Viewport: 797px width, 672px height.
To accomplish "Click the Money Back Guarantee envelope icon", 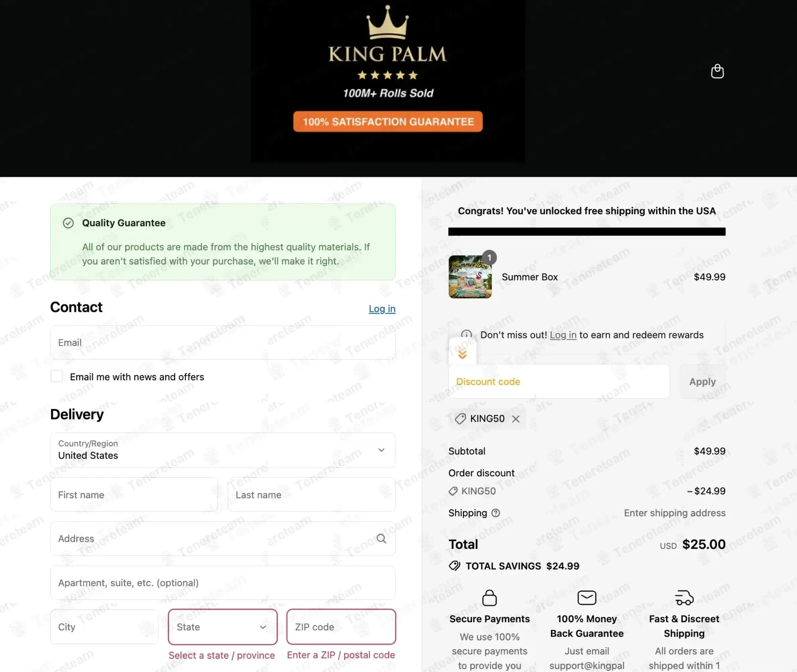I will (x=587, y=597).
